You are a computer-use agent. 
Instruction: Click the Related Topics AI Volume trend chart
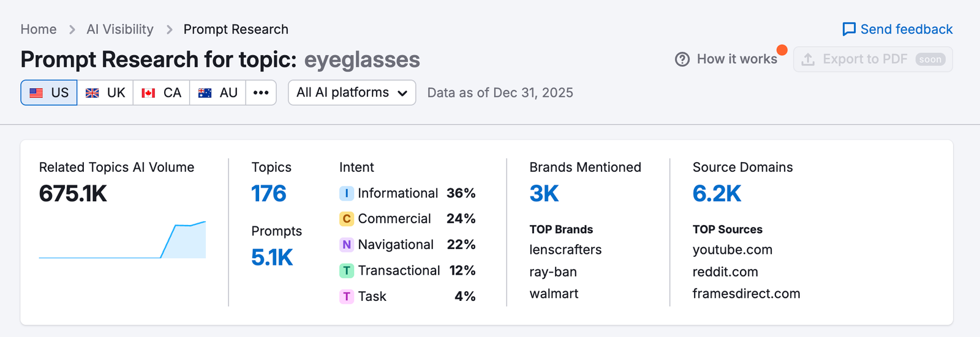click(123, 240)
